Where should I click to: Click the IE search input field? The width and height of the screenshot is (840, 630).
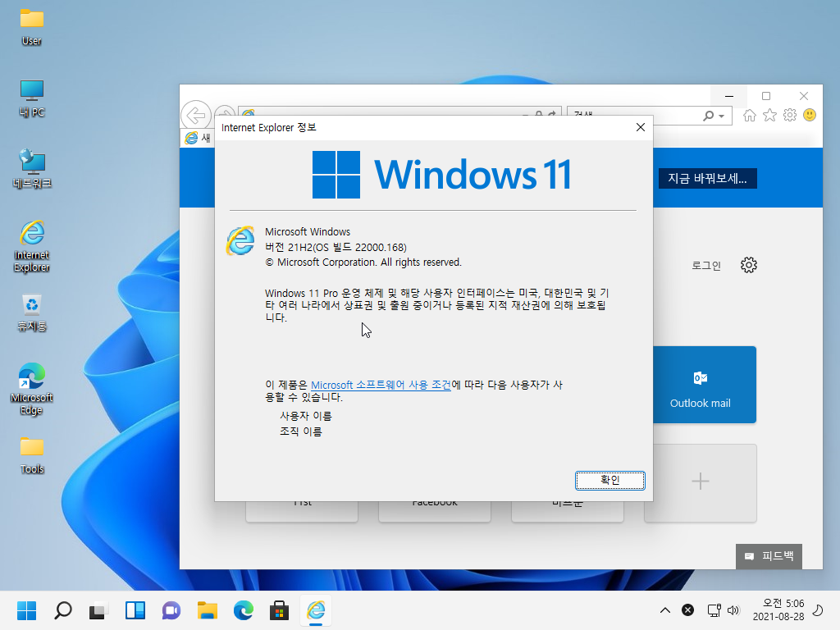point(635,116)
